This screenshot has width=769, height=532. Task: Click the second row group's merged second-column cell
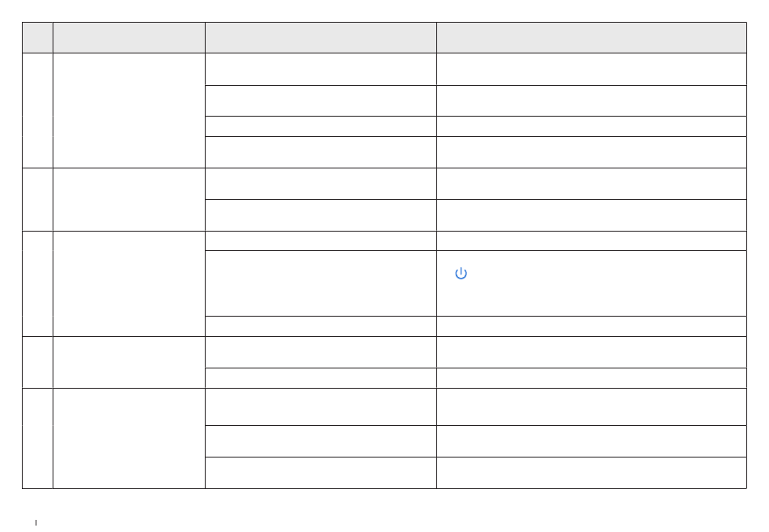point(129,199)
